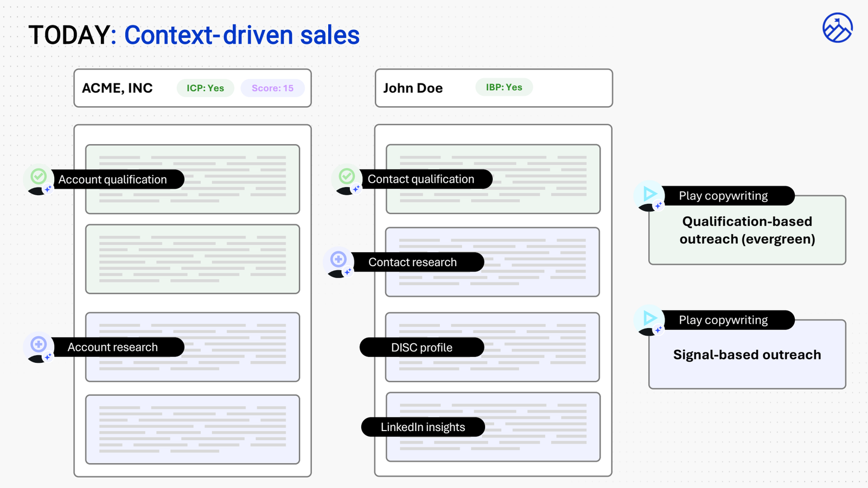Open the Qualification-based outreach (evergreen) card
The width and height of the screenshot is (868, 488).
tap(747, 230)
